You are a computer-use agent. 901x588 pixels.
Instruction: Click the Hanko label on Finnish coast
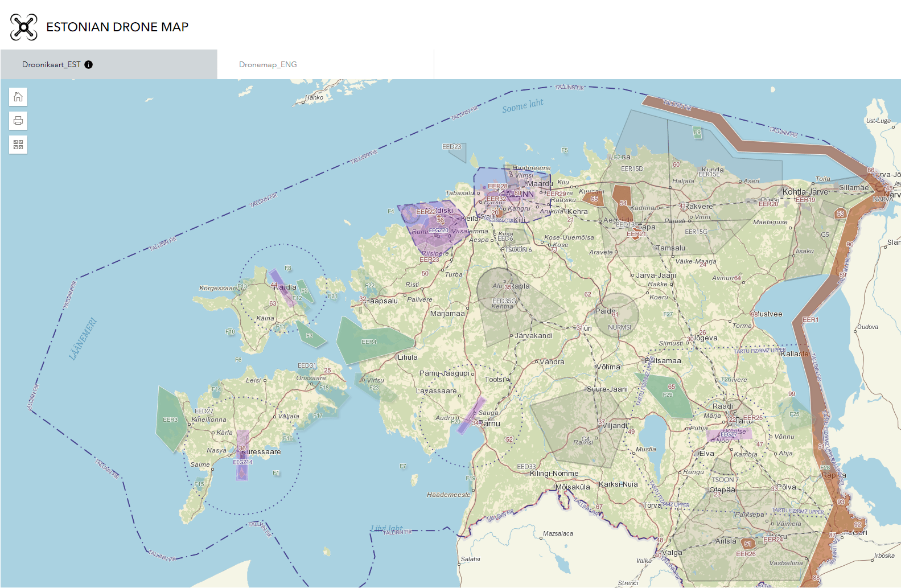click(x=314, y=98)
